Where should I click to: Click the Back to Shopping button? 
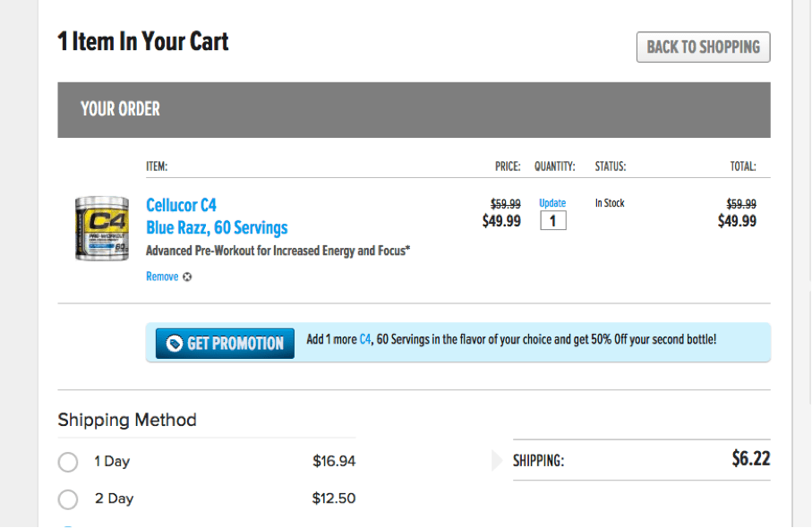703,47
